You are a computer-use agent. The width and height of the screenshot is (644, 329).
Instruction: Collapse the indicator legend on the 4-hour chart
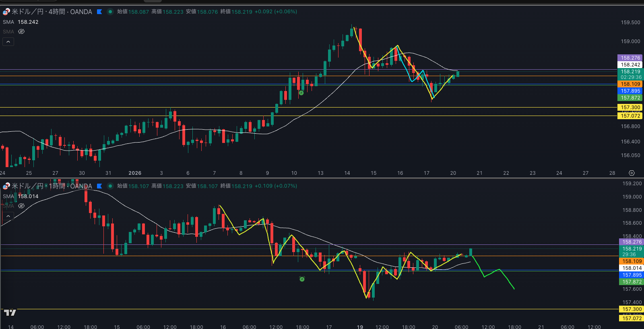tap(8, 42)
